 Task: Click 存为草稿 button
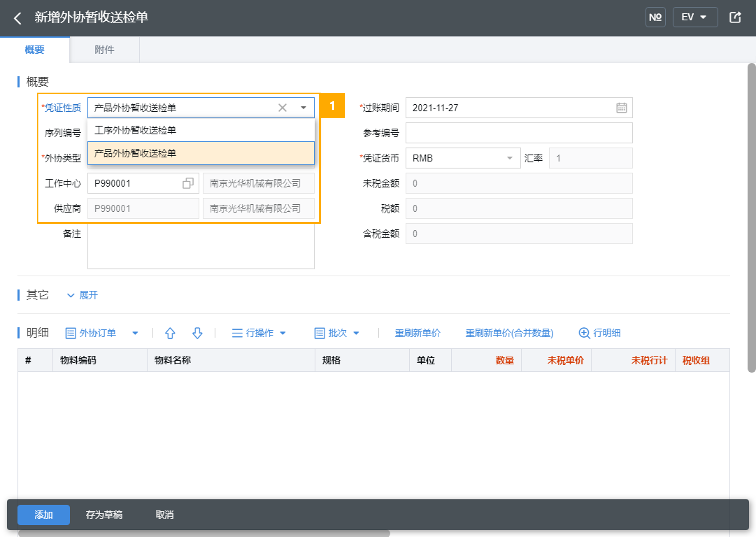pyautogui.click(x=104, y=514)
